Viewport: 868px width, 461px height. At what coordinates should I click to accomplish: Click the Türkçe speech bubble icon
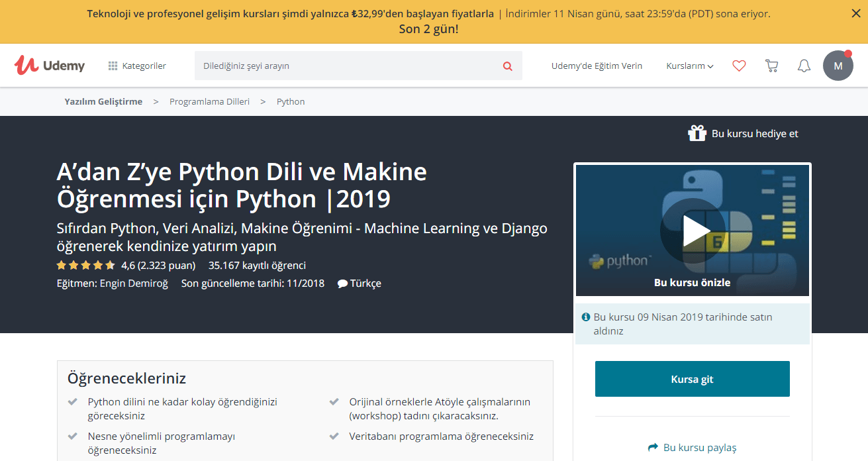342,283
